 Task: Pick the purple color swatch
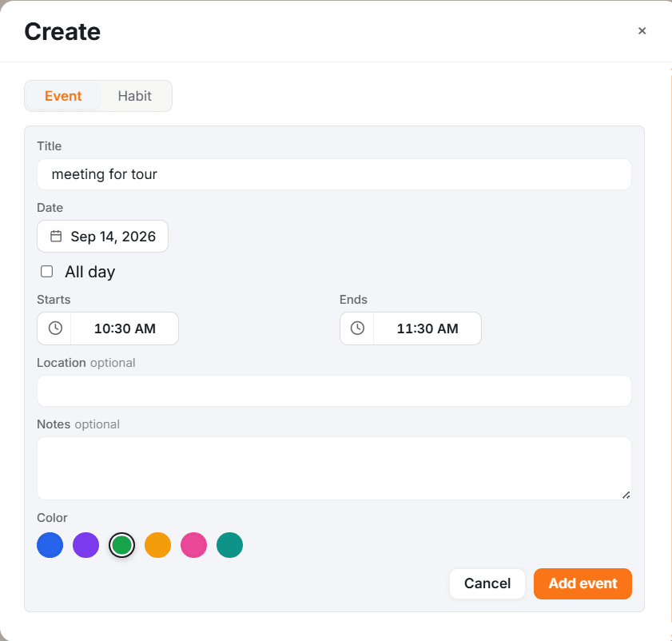tap(85, 545)
